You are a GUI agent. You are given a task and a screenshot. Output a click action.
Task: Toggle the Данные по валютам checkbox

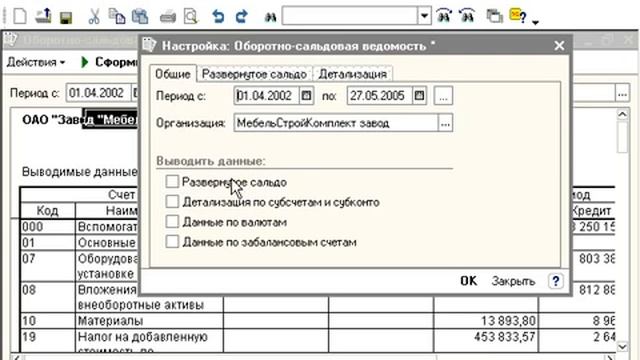click(x=172, y=221)
